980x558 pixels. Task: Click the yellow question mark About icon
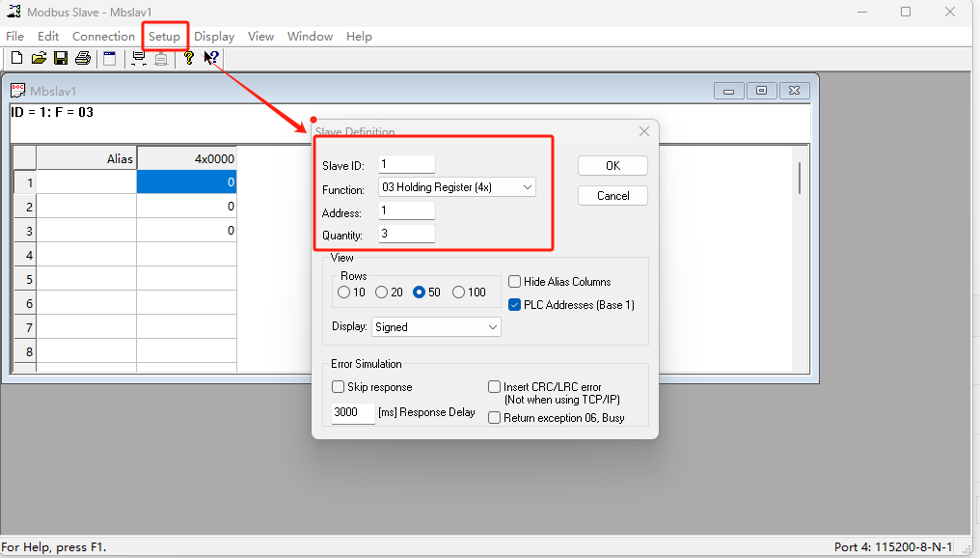click(x=189, y=58)
